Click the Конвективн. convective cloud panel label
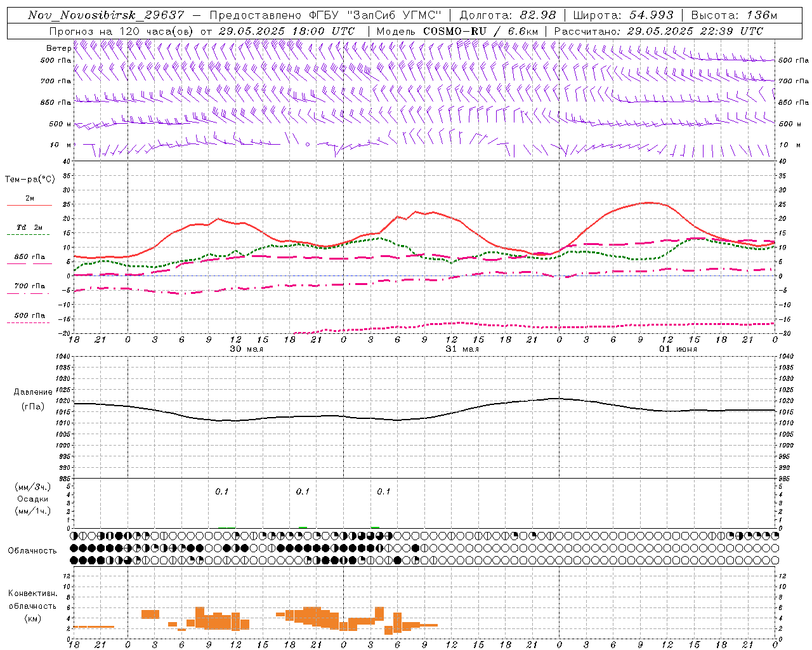The height and width of the screenshot is (650, 812). pyautogui.click(x=32, y=594)
